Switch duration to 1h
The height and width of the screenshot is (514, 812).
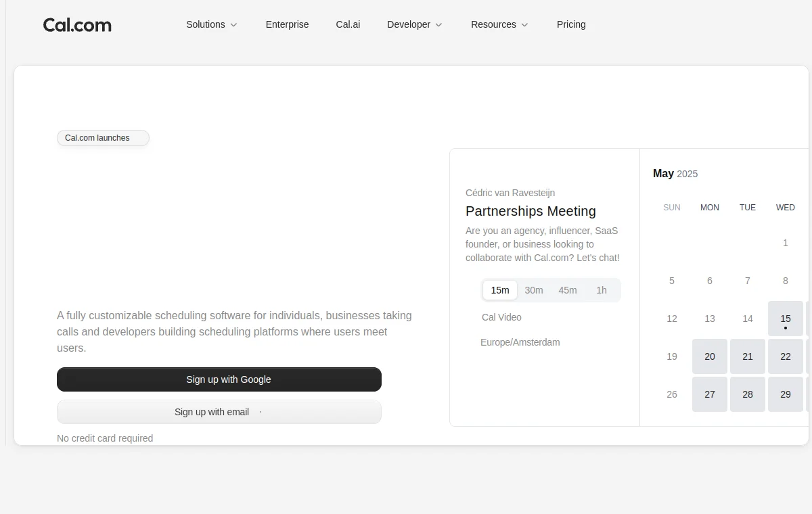coord(602,290)
